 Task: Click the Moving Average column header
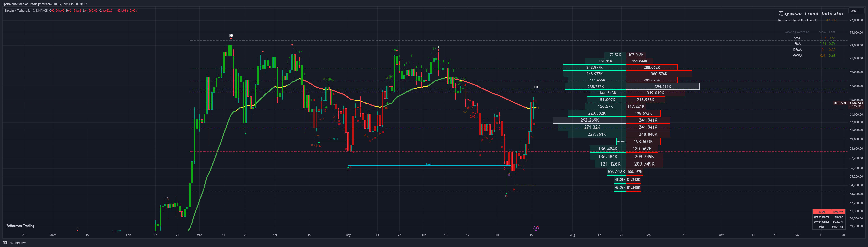pyautogui.click(x=797, y=32)
